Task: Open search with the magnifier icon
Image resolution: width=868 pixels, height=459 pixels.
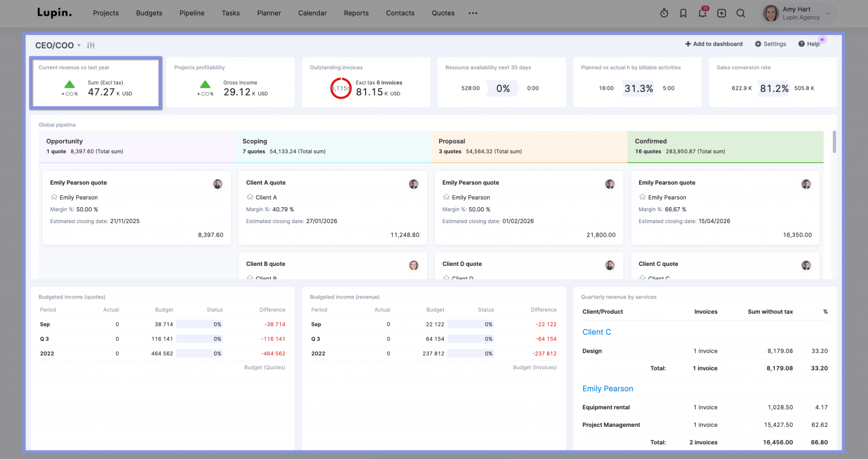Action: pos(741,12)
